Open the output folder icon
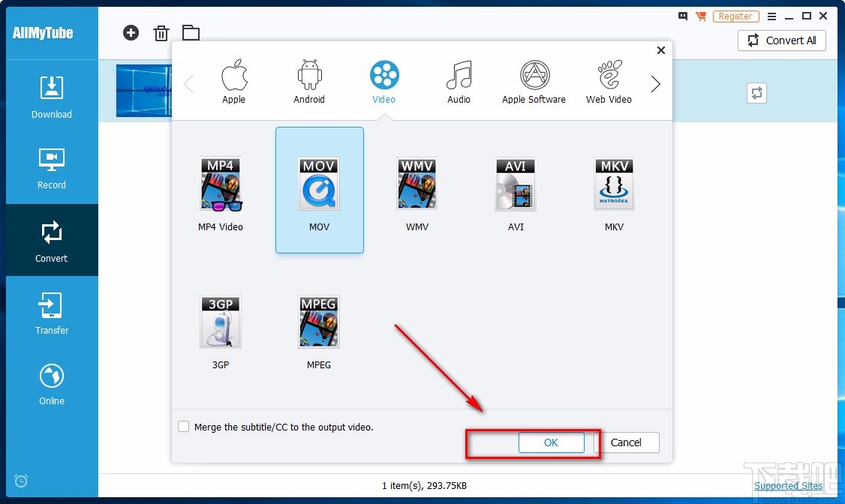845x504 pixels. coord(191,33)
